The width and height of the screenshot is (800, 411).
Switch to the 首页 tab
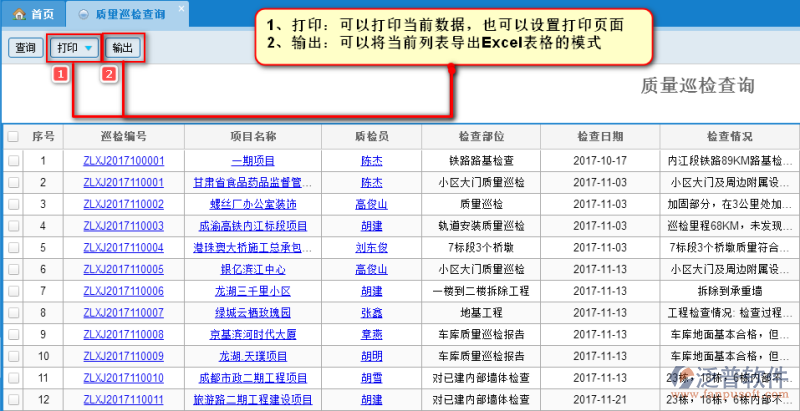pos(33,14)
